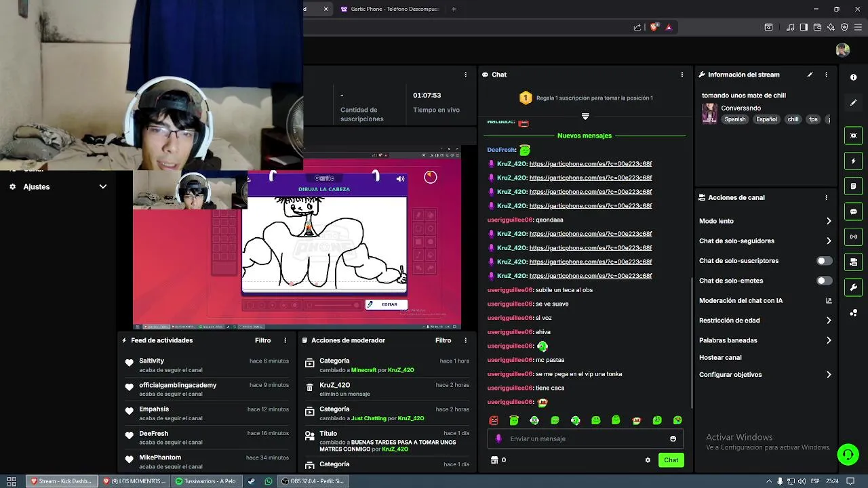
Task: Open Brave Shields lion icon
Action: [654, 27]
